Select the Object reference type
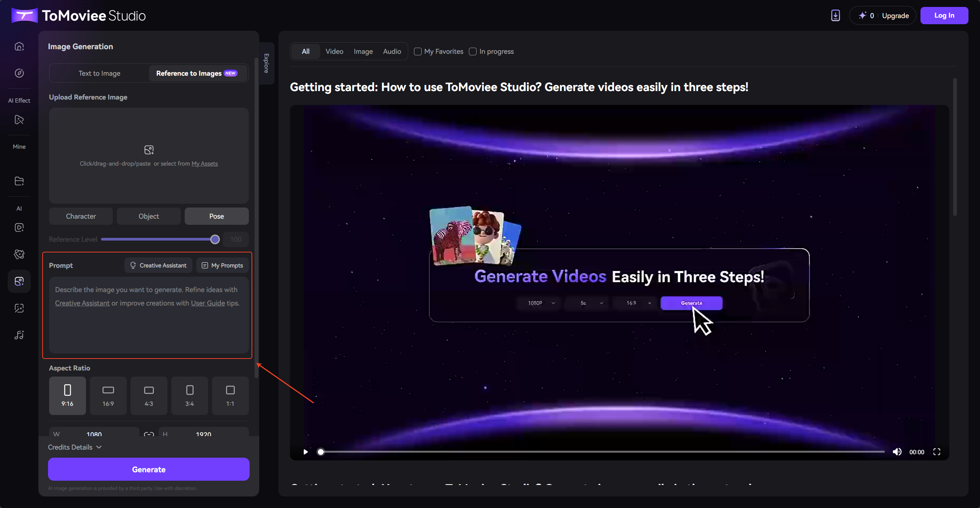980x508 pixels. point(149,216)
